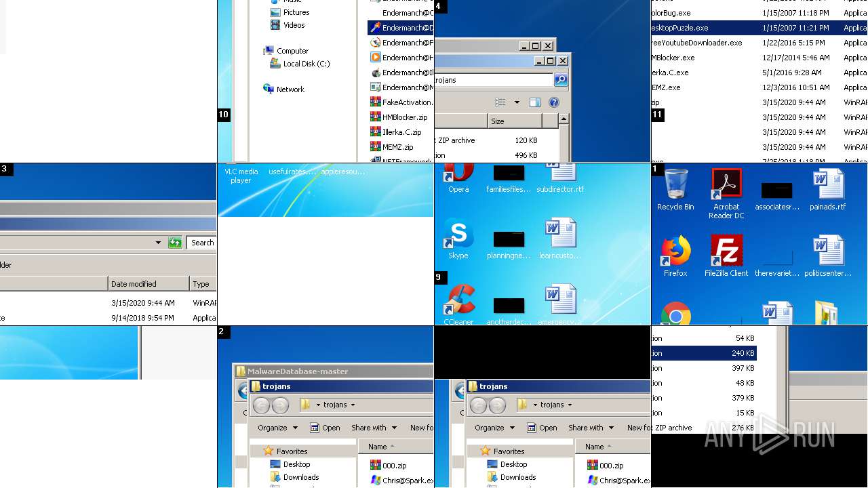
Task: Select the VLC media player desktop label
Action: point(241,176)
